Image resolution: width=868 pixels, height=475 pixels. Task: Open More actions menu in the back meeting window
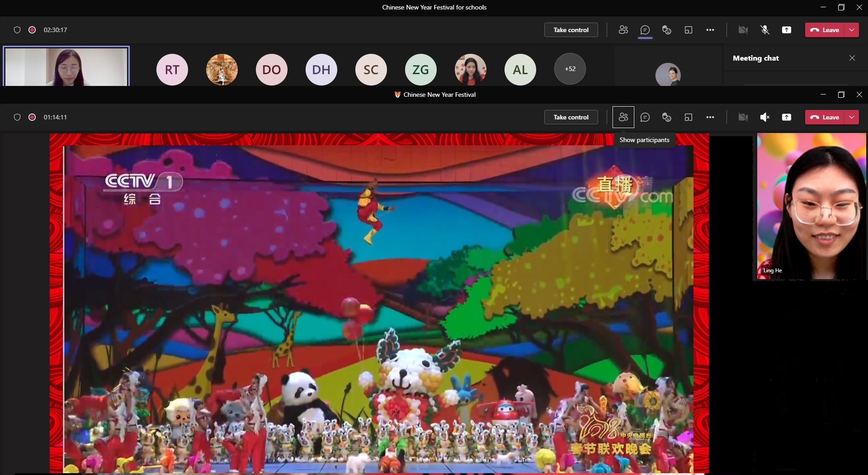click(710, 30)
